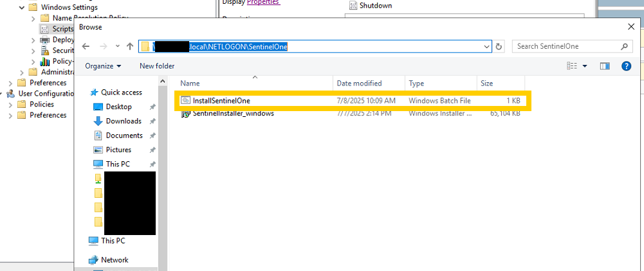Select the SentinelInstaller_windows installer file
This screenshot has width=644, height=271.
click(x=233, y=114)
